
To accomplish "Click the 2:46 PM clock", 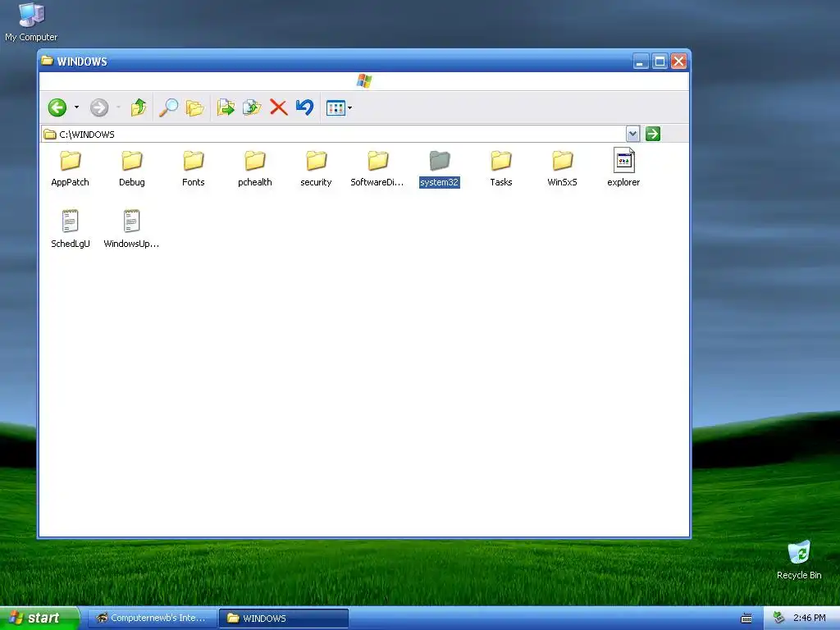I will (810, 619).
